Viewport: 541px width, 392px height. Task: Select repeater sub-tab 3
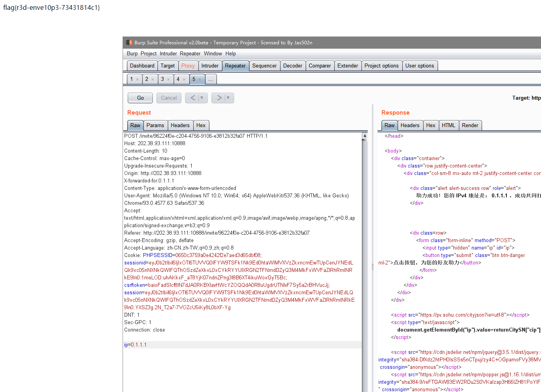tap(163, 79)
